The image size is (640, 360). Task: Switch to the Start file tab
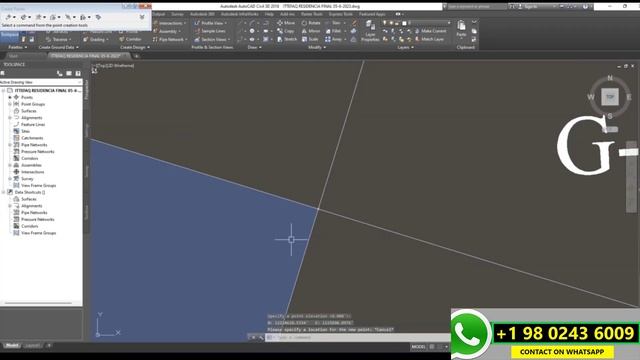(13, 56)
